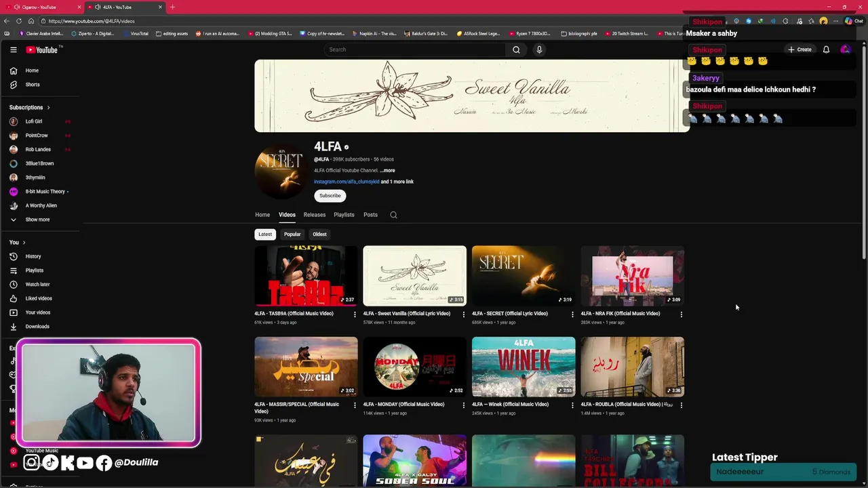Search within the 4LFA channel
The height and width of the screenshot is (488, 868).
pos(393,215)
